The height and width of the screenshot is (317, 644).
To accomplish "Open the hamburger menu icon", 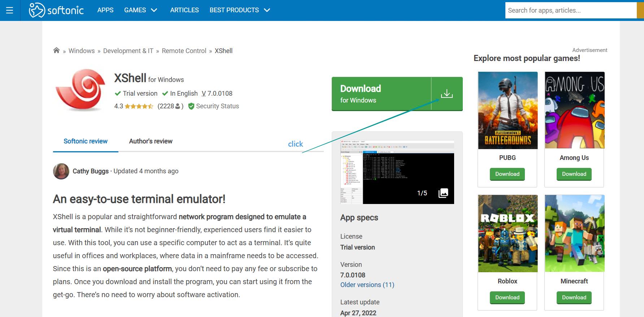I will (x=10, y=10).
